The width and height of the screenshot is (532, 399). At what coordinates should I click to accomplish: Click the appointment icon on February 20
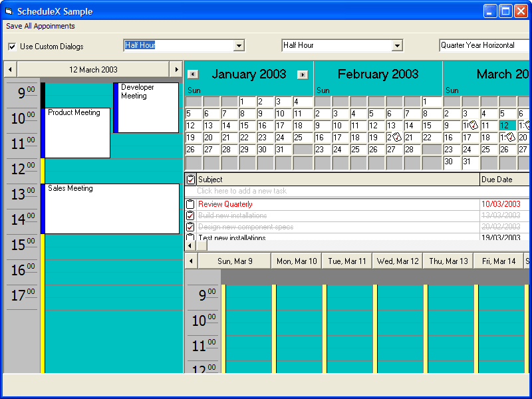[x=396, y=137]
